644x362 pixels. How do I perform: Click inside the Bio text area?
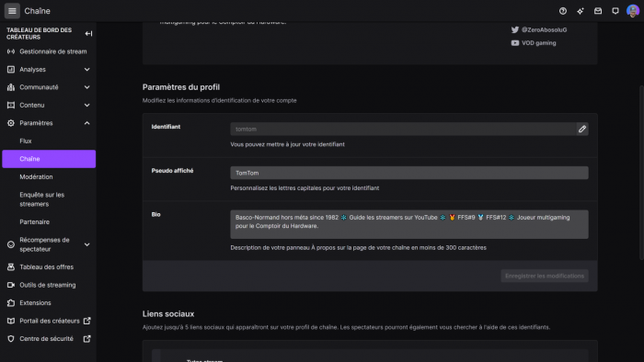409,224
